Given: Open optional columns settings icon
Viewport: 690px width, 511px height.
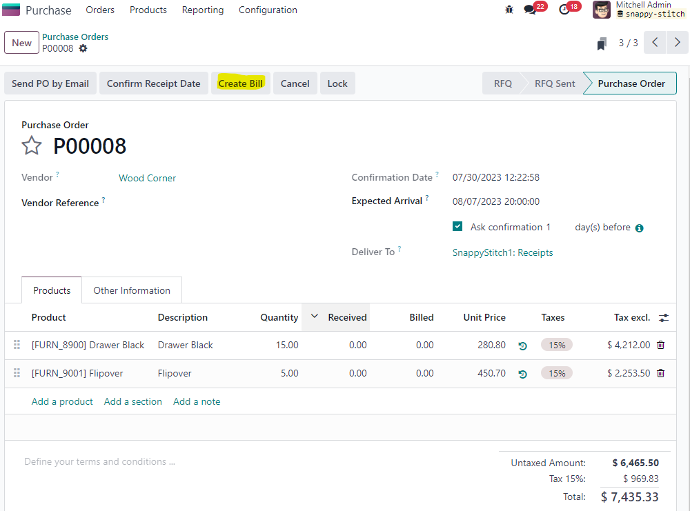Looking at the screenshot, I should click(664, 318).
